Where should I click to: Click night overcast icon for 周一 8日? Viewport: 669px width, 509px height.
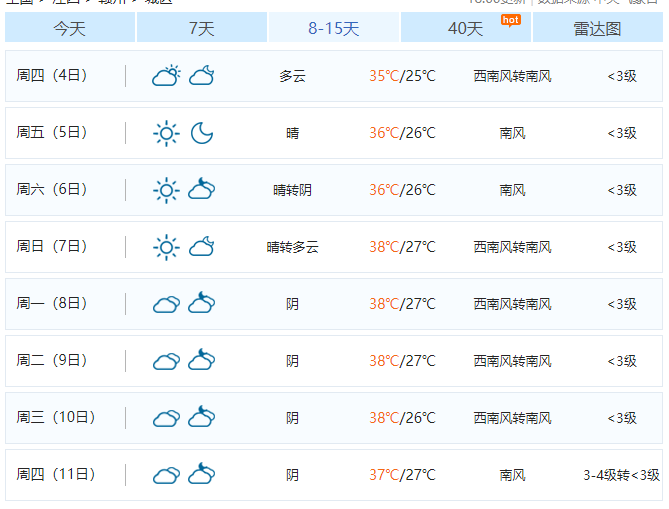202,303
